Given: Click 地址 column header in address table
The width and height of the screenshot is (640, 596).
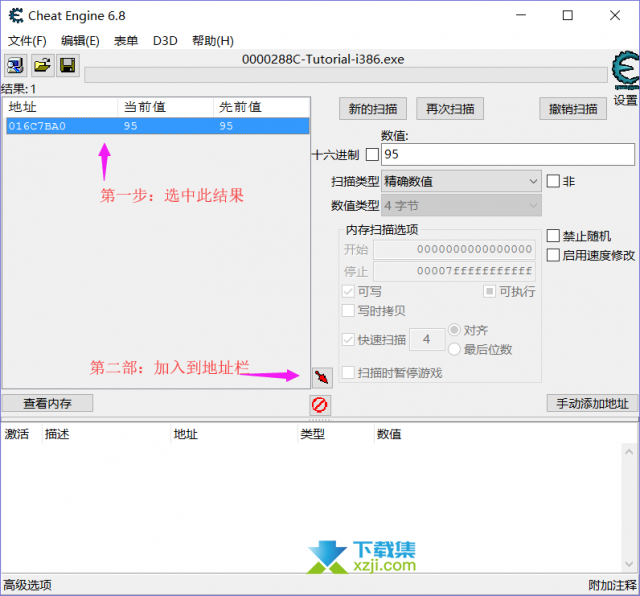Looking at the screenshot, I should [x=234, y=434].
